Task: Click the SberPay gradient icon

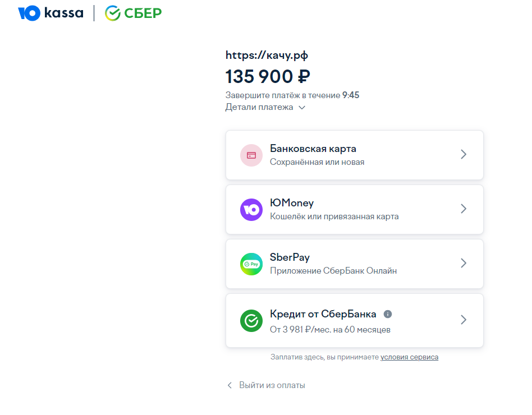Action: 251,264
